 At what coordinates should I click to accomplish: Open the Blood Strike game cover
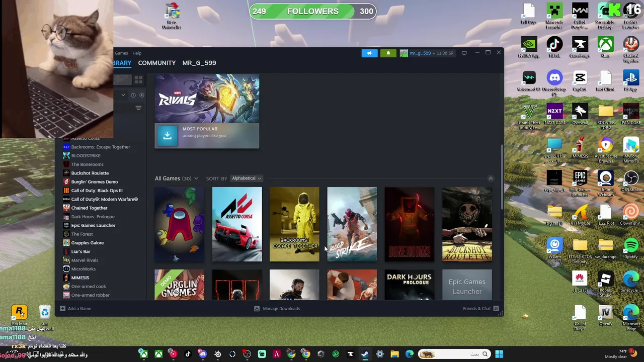tap(352, 224)
